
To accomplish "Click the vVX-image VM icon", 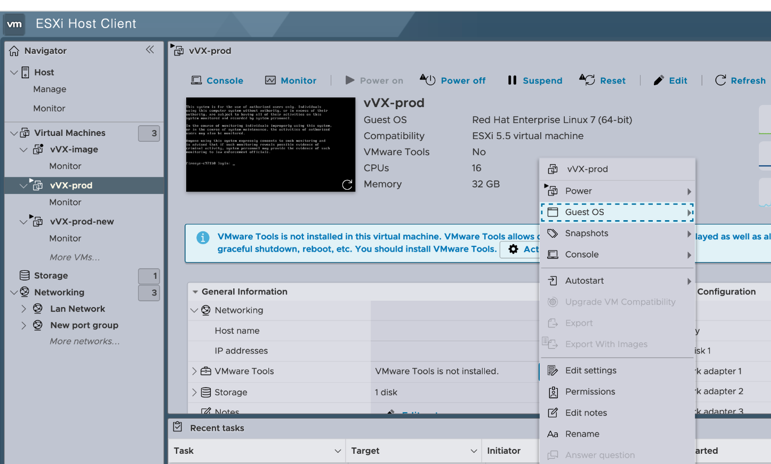I will 38,149.
